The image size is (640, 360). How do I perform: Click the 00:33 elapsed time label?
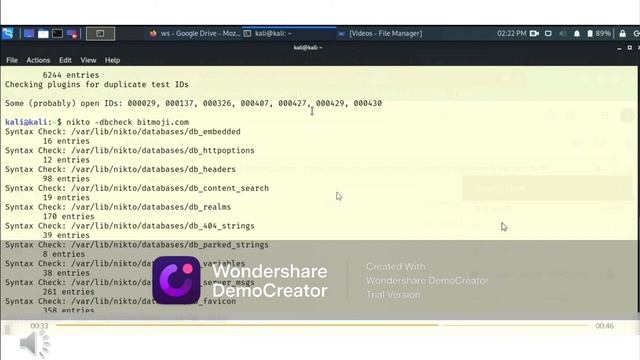39,326
